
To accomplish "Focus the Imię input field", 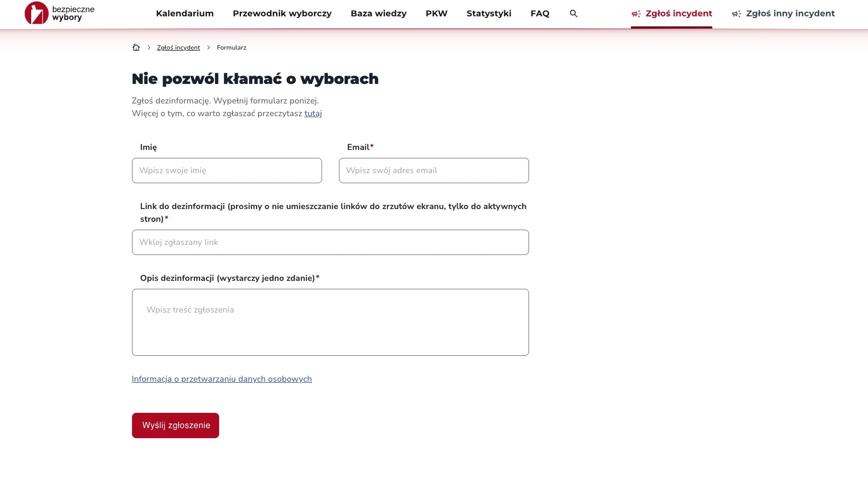I will [227, 171].
